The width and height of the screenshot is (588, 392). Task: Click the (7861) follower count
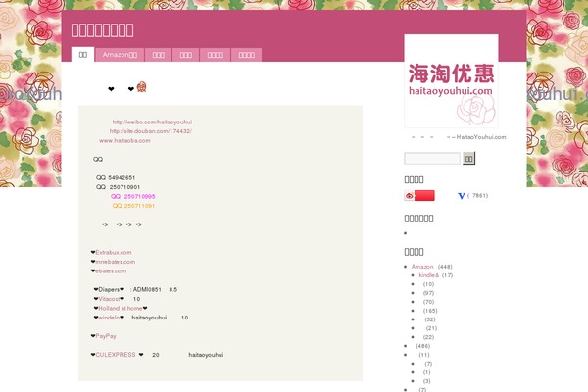pyautogui.click(x=478, y=196)
